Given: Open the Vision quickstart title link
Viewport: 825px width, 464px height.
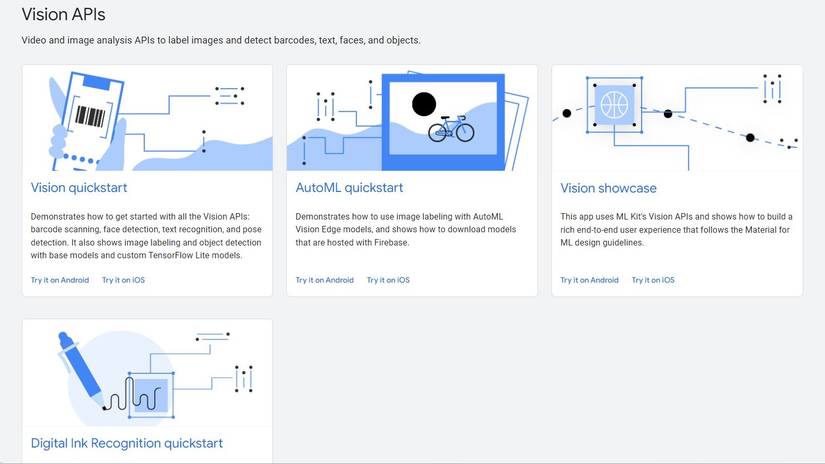Looking at the screenshot, I should [79, 188].
